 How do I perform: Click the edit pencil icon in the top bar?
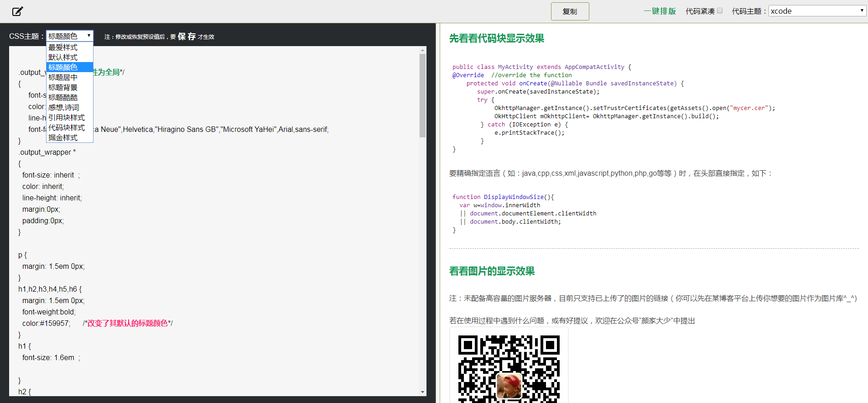click(17, 11)
